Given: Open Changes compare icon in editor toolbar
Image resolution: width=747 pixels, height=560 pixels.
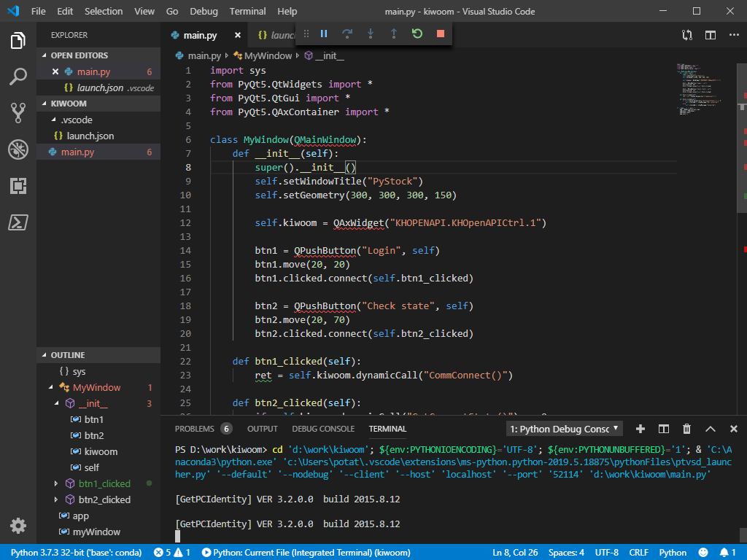Looking at the screenshot, I should tap(687, 35).
